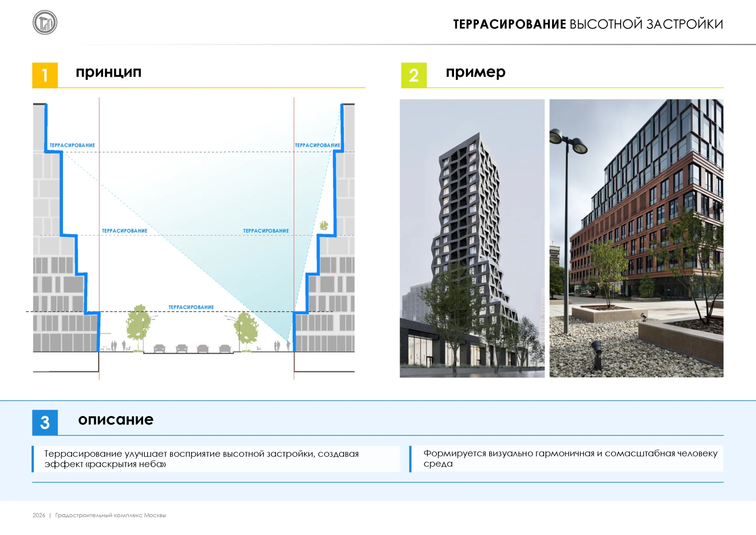756x535 pixels.
Task: Select the green number 2 badge
Action: 414,75
